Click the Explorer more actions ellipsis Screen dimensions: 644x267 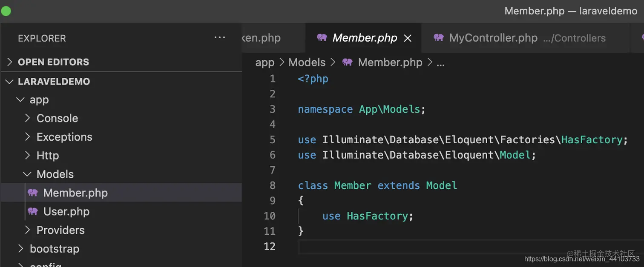(219, 38)
